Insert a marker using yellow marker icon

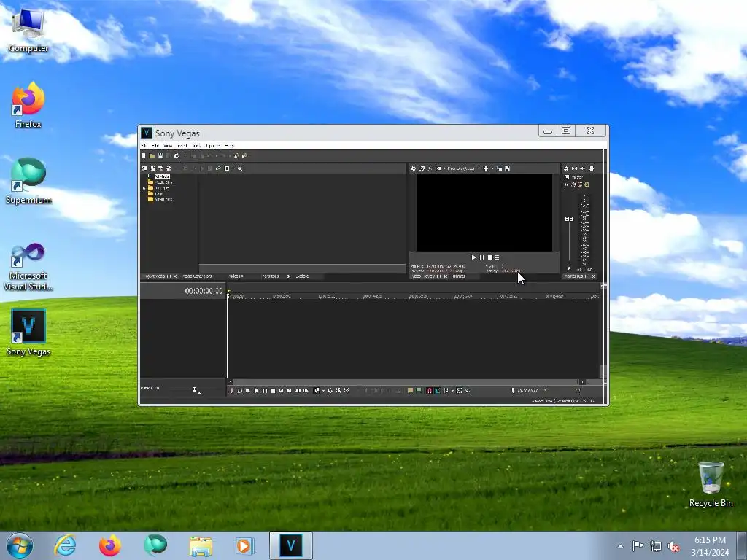(410, 391)
